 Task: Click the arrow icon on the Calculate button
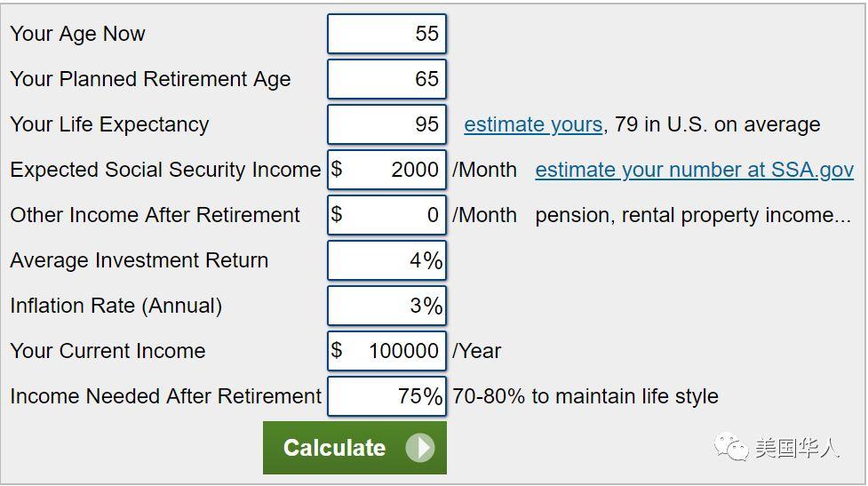pos(420,447)
